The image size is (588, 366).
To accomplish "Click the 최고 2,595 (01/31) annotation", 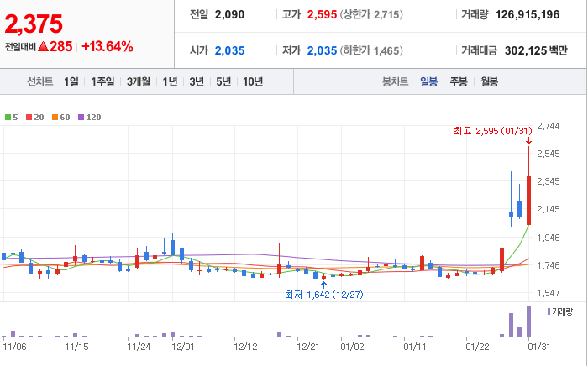I will pyautogui.click(x=493, y=131).
